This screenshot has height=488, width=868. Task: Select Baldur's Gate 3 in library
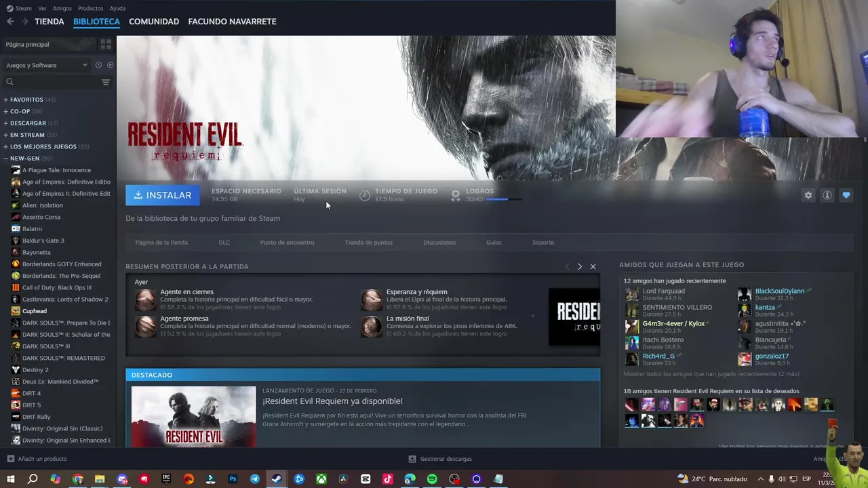tap(43, 241)
